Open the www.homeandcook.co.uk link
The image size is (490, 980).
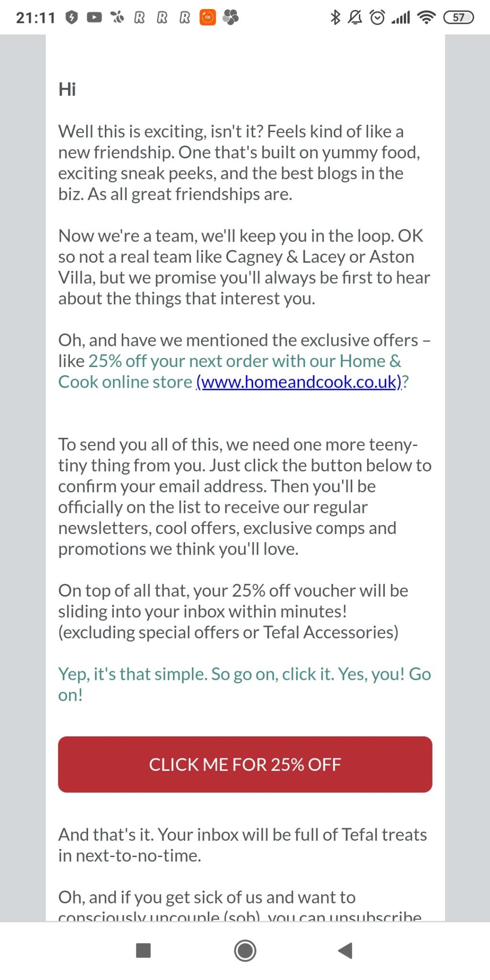pos(300,382)
